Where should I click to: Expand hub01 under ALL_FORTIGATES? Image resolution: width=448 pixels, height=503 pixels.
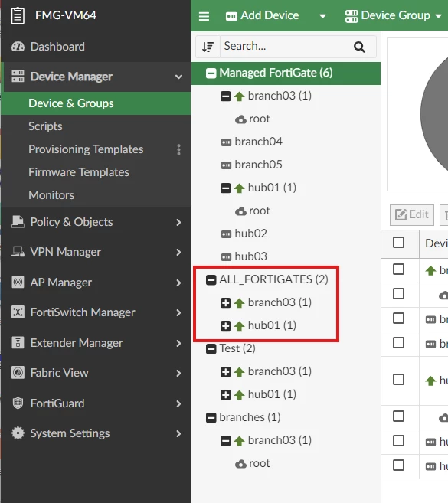225,326
